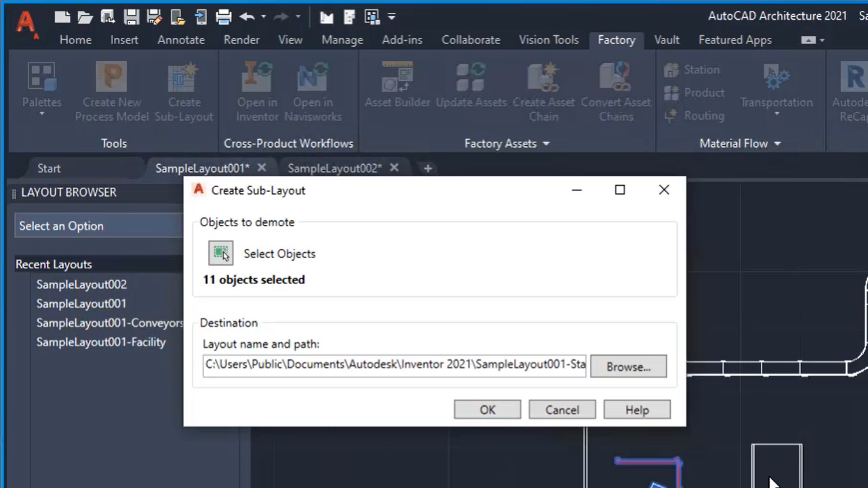Click the Asset Builder icon
This screenshot has height=488, width=868.
397,77
